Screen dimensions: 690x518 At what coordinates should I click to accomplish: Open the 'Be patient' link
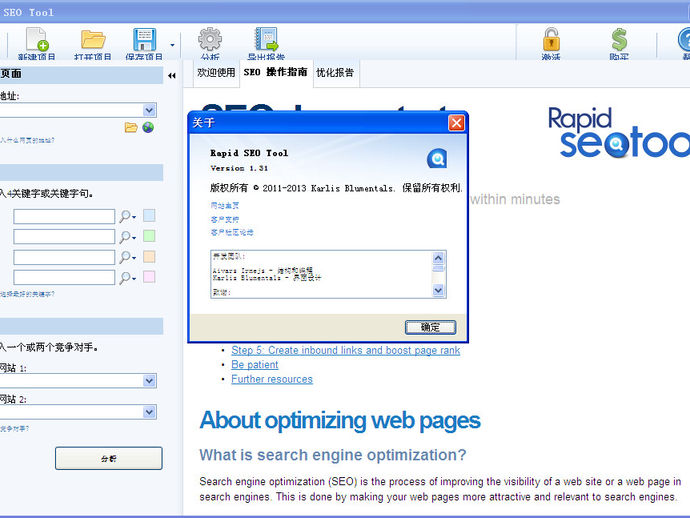[x=255, y=365]
